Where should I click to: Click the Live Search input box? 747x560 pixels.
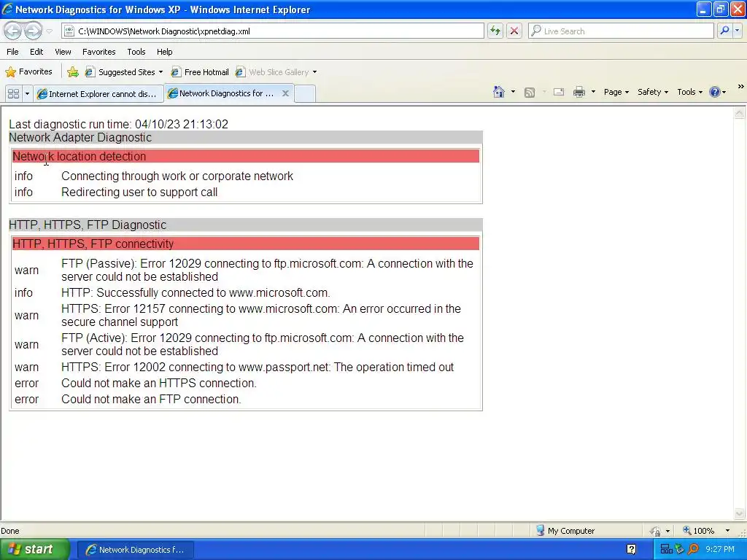[622, 31]
